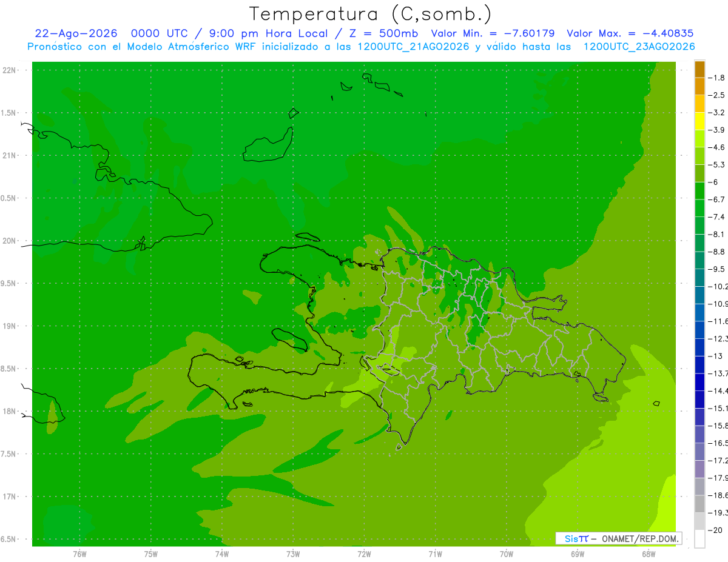Click the '-8.8' colorbar label
The image size is (728, 562).
point(717,252)
